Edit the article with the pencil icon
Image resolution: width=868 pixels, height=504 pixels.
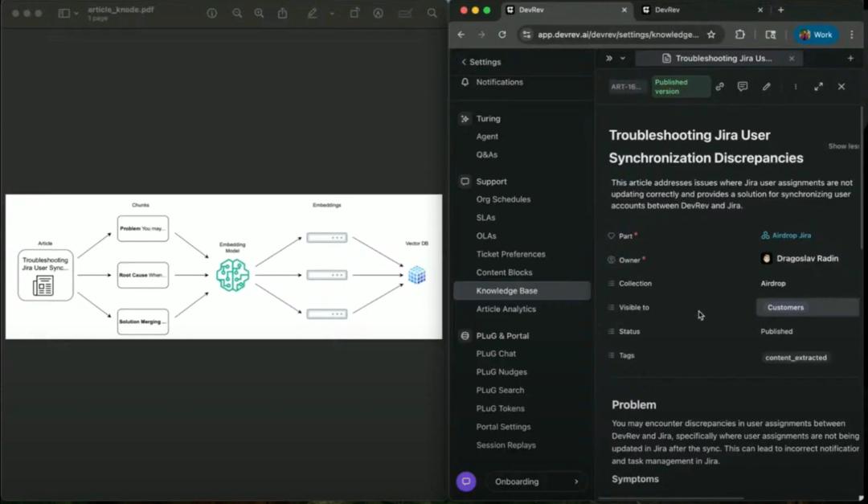click(765, 86)
